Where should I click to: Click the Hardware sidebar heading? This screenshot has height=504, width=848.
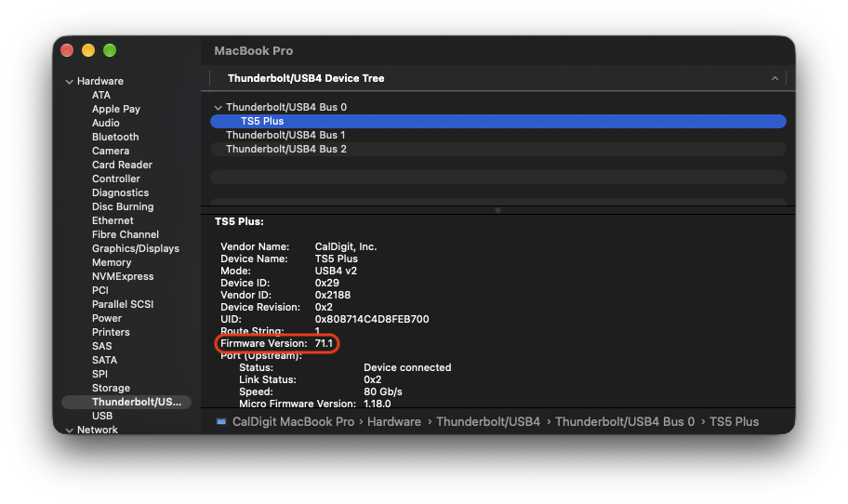[100, 81]
